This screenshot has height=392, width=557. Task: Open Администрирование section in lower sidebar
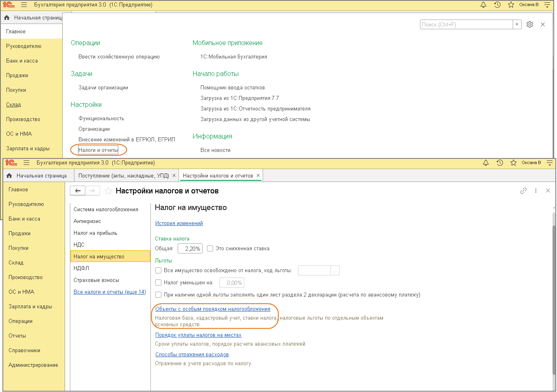pos(33,365)
